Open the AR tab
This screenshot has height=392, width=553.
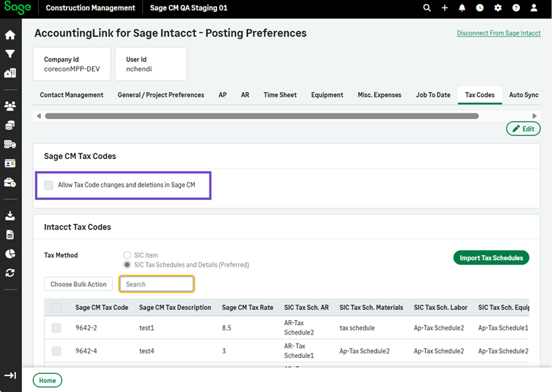coord(245,95)
